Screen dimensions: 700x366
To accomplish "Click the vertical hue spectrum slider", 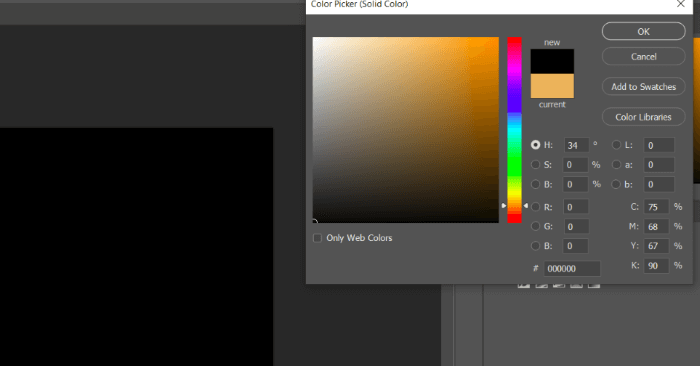I will point(514,130).
